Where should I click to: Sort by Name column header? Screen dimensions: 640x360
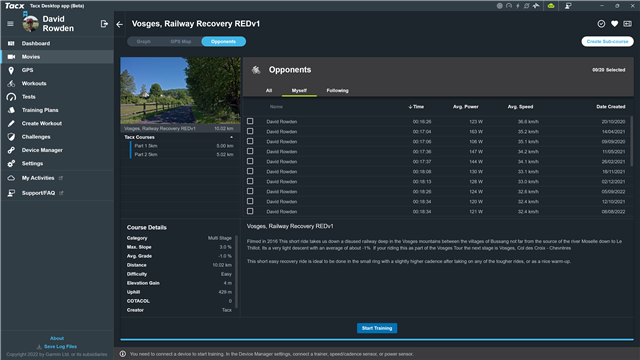click(x=276, y=107)
